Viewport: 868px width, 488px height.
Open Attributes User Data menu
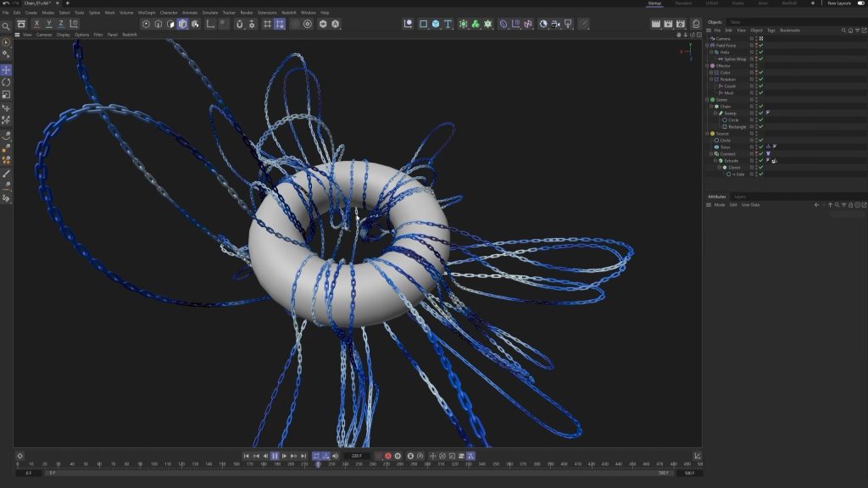click(x=751, y=205)
